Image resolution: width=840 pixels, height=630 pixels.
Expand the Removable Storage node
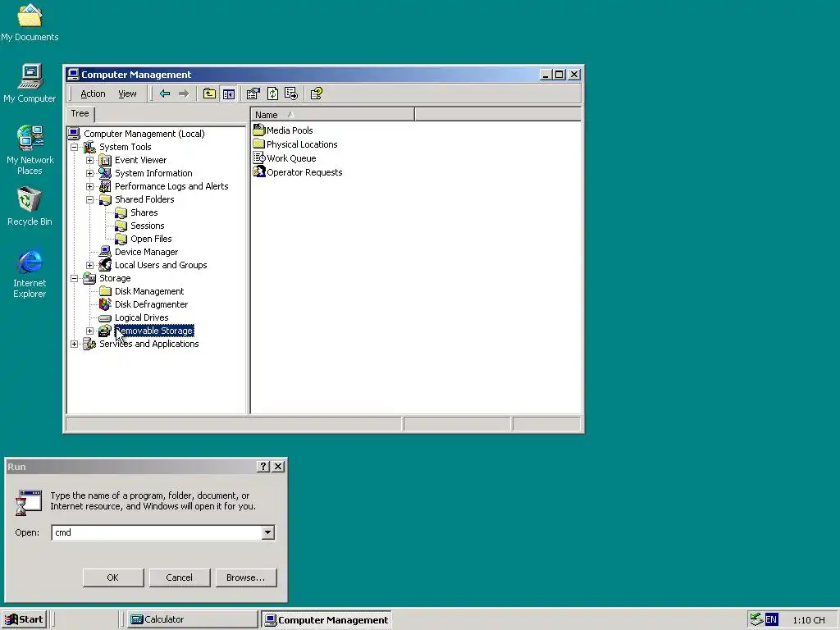[x=90, y=331]
